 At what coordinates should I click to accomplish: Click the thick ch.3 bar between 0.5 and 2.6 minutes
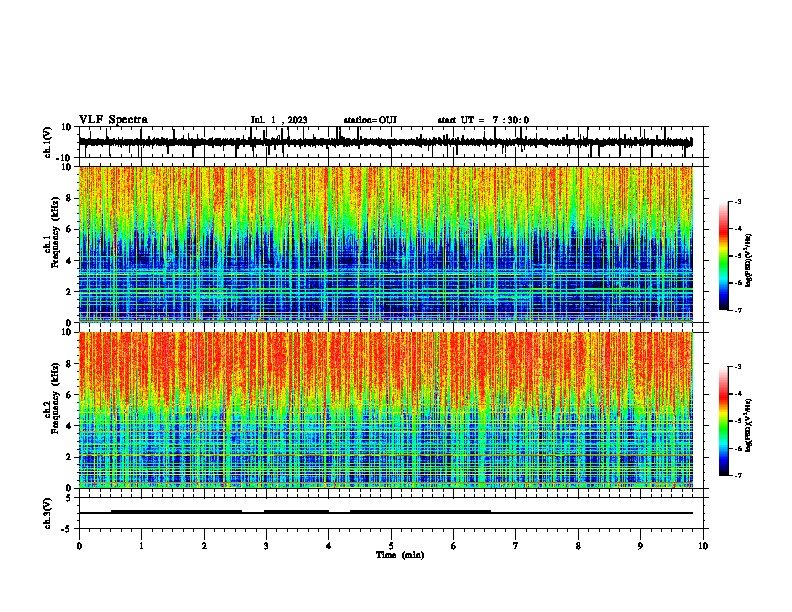[176, 512]
